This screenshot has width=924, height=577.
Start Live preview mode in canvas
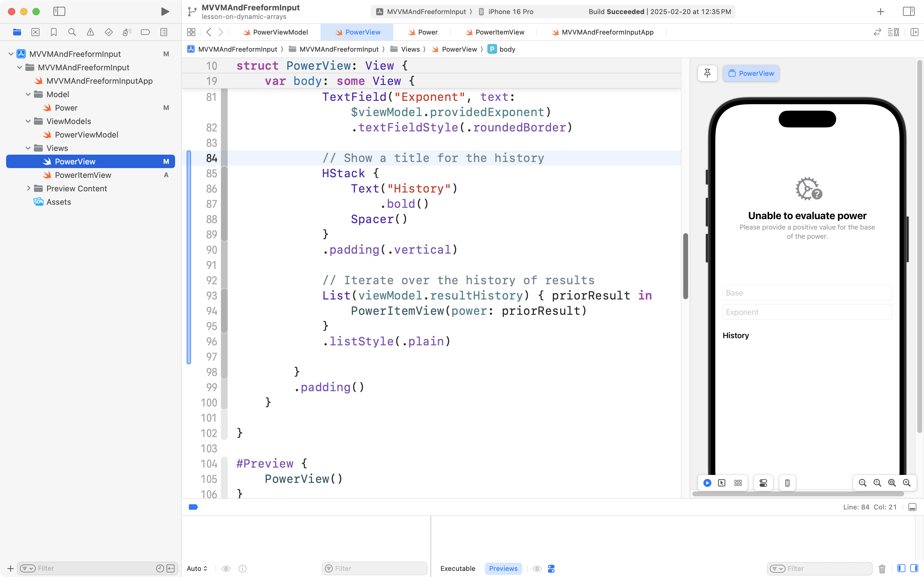(707, 483)
